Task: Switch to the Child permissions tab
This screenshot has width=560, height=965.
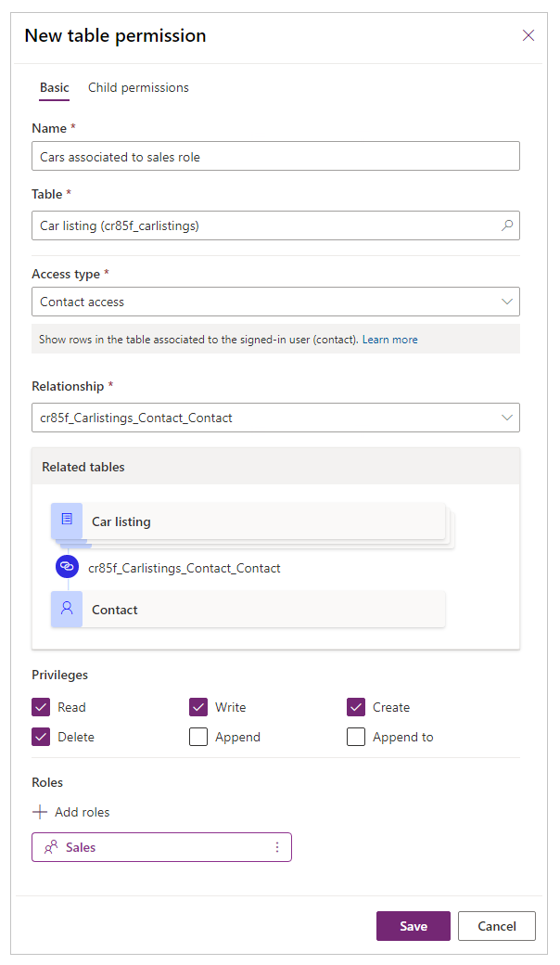Action: (138, 87)
